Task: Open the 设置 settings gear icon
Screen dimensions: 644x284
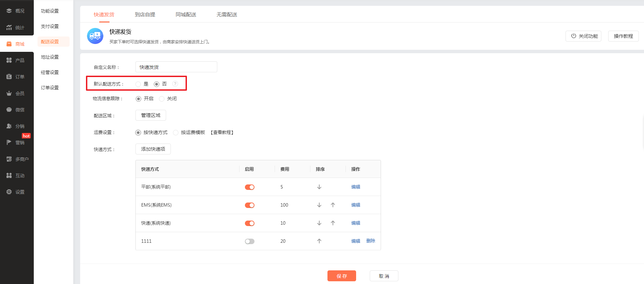Action: pos(9,192)
